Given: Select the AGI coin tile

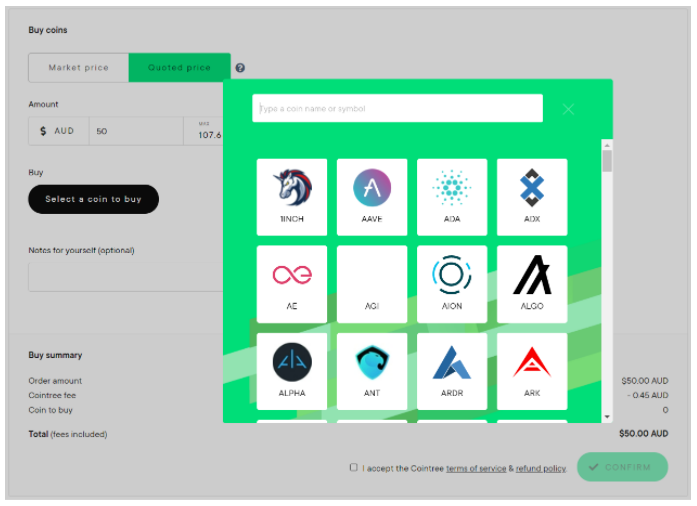Looking at the screenshot, I should click(372, 284).
